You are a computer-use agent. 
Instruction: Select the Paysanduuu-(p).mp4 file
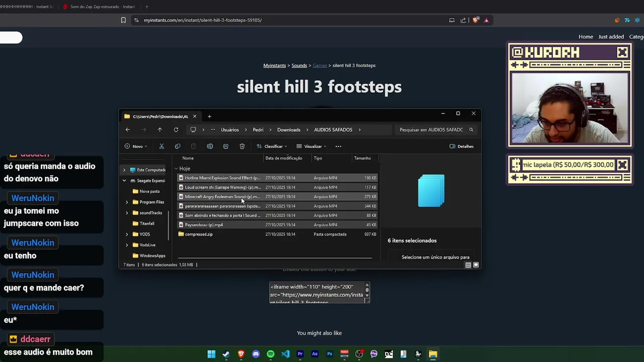pyautogui.click(x=278, y=225)
